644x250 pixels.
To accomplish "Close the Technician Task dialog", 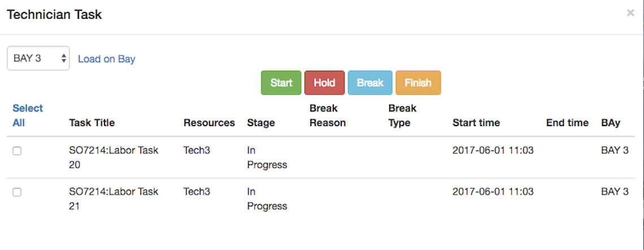I will pyautogui.click(x=630, y=13).
